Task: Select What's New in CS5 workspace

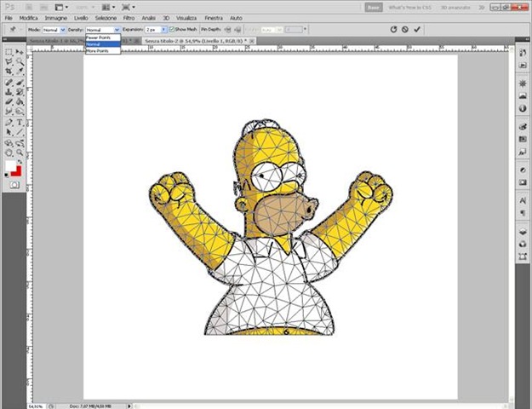Action: coord(410,7)
